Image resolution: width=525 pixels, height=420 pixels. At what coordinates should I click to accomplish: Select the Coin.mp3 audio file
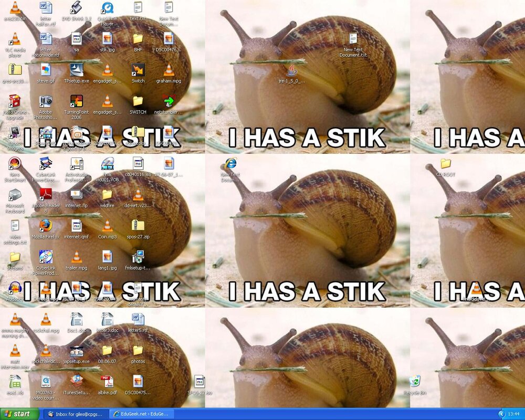(x=107, y=226)
